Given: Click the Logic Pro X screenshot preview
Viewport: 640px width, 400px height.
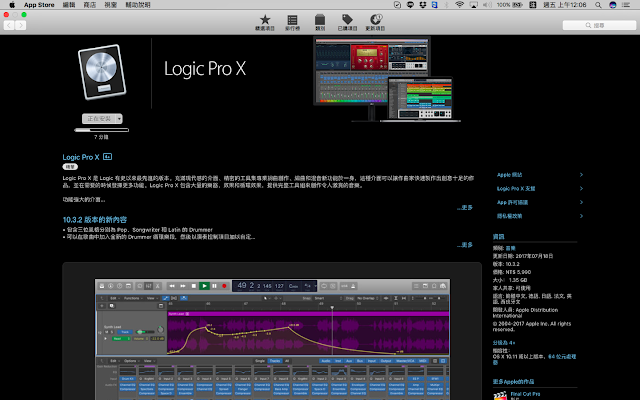Looking at the screenshot, I should point(272,339).
